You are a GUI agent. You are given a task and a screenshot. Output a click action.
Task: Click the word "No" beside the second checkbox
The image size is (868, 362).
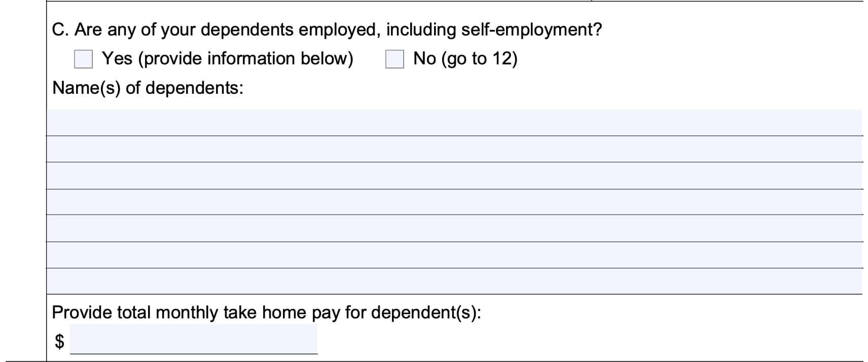click(x=424, y=59)
